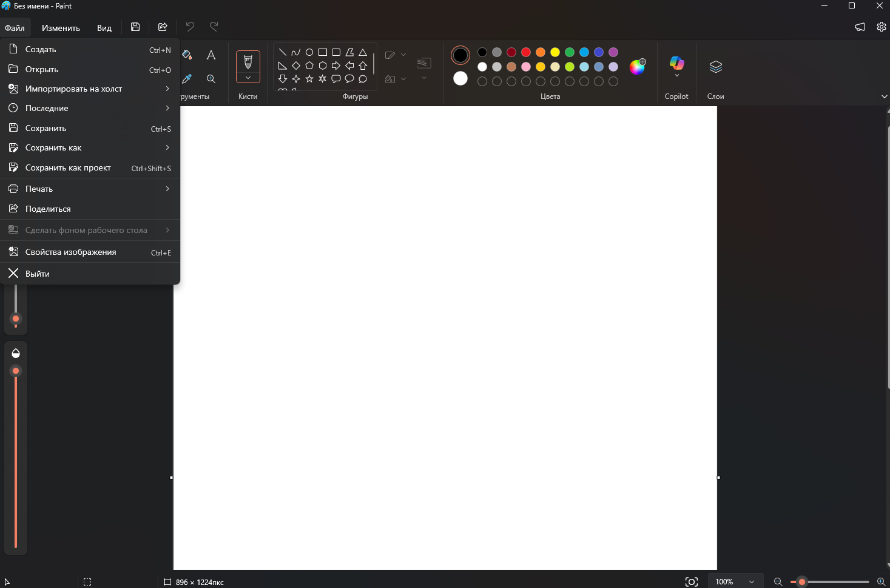Select the right arrow shape
890x588 pixels.
336,66
